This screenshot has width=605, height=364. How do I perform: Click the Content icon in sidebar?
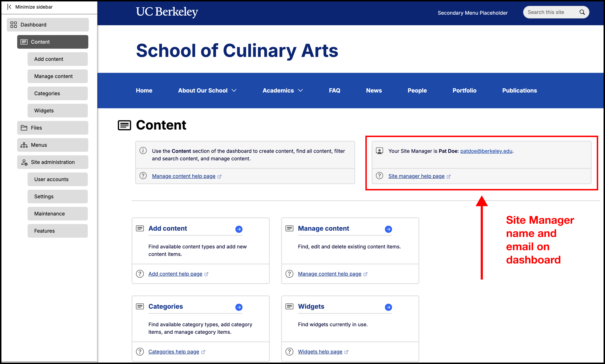(x=24, y=42)
